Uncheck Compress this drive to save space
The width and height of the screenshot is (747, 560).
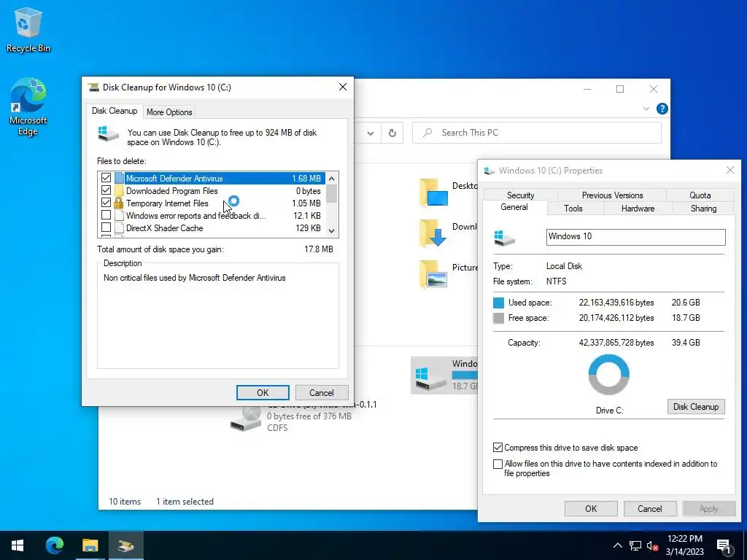[x=498, y=448]
